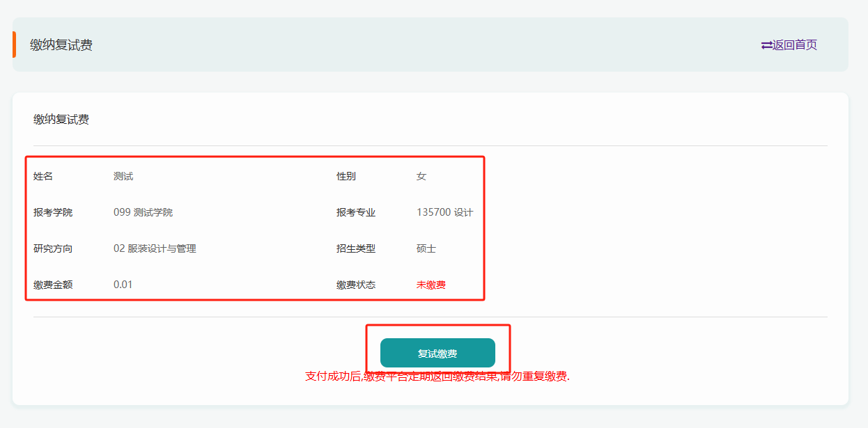Click the 性别 field label
868x428 pixels.
(x=346, y=176)
